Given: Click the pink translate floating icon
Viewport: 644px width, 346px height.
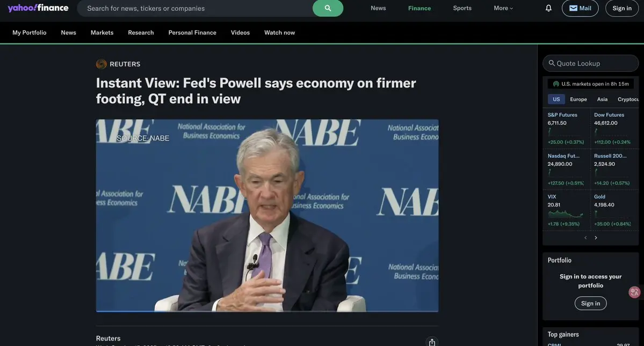Looking at the screenshot, I should (x=634, y=292).
